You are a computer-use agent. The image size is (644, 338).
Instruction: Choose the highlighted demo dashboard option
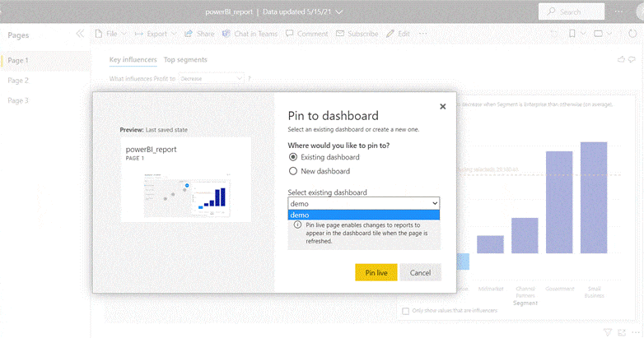click(x=364, y=215)
